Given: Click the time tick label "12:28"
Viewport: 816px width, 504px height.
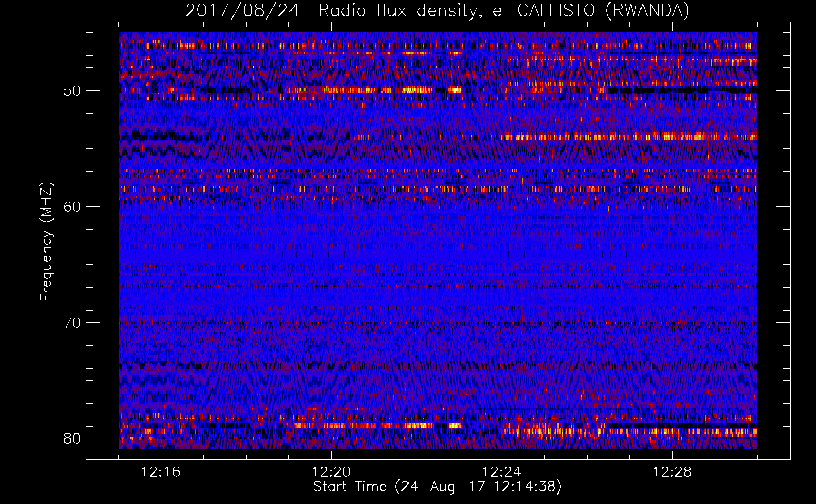Looking at the screenshot, I should [672, 472].
